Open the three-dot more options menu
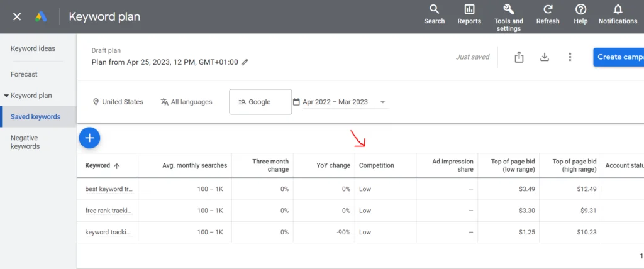The height and width of the screenshot is (269, 644). tap(570, 57)
